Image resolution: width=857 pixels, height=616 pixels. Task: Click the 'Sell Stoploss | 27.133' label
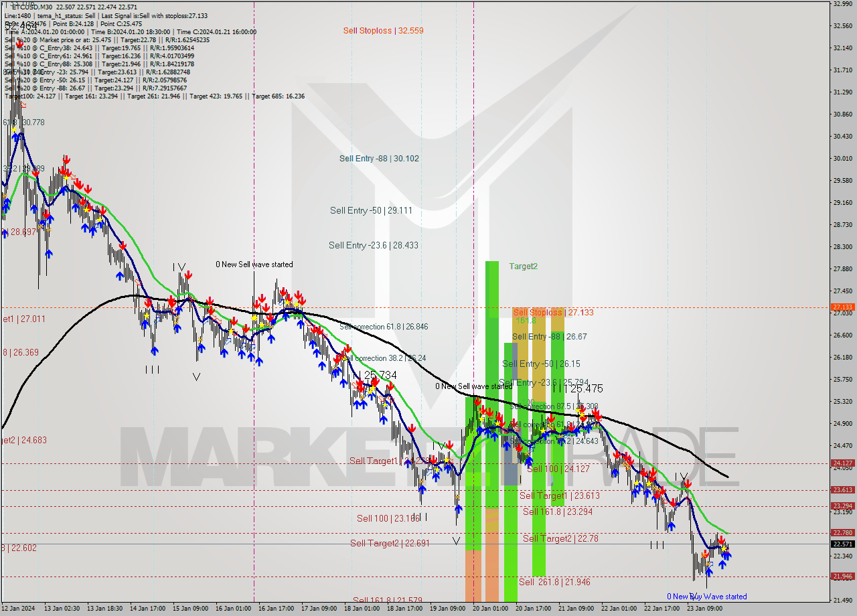(553, 312)
